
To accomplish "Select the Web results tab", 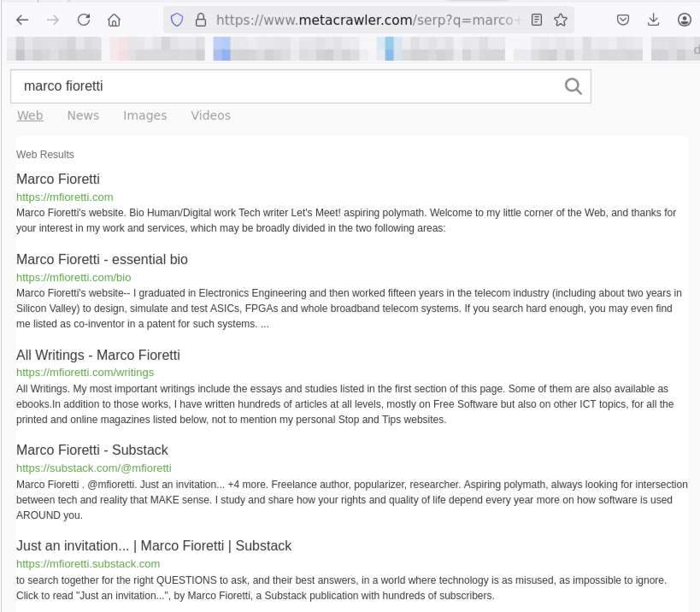I will pyautogui.click(x=30, y=115).
